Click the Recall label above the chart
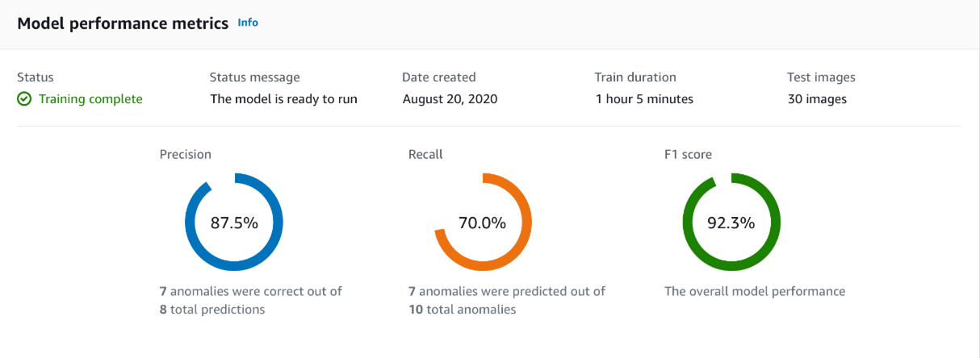980x358 pixels. [425, 154]
